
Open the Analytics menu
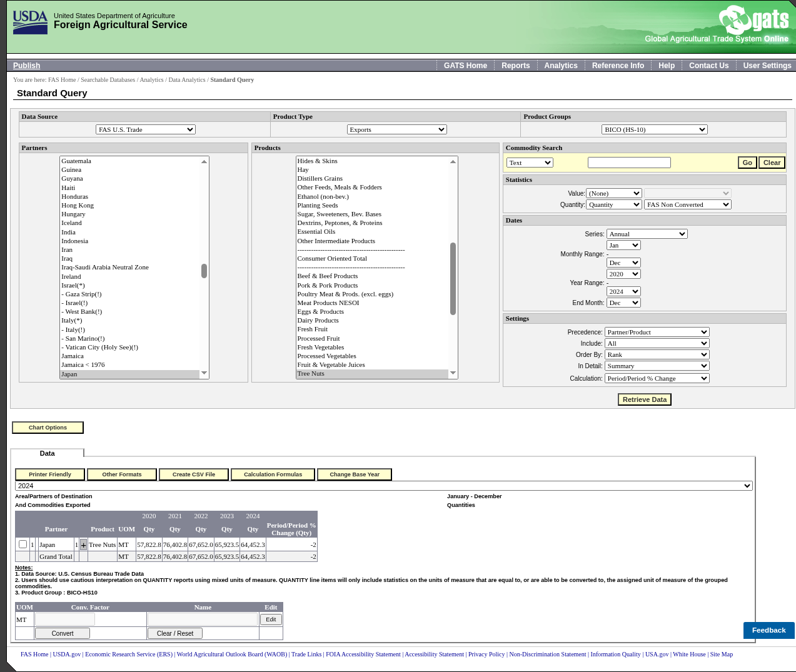pos(561,66)
